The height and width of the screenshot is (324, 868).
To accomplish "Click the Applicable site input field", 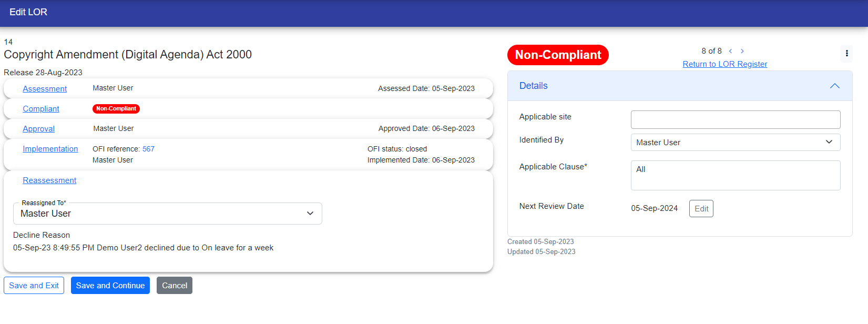I will (735, 119).
